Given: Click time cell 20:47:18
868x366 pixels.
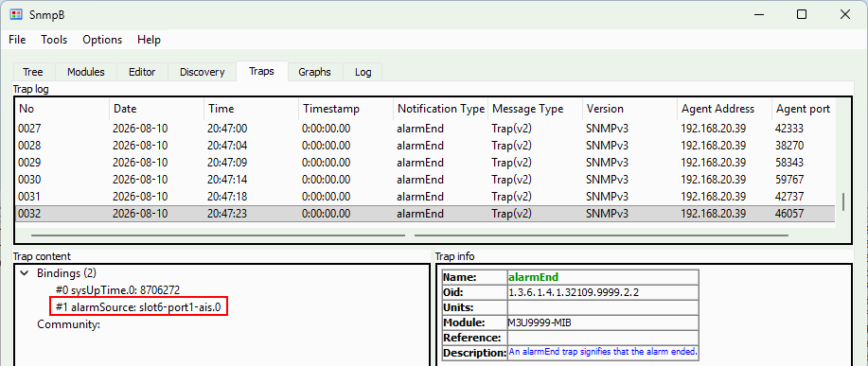Looking at the screenshot, I should tap(227, 197).
